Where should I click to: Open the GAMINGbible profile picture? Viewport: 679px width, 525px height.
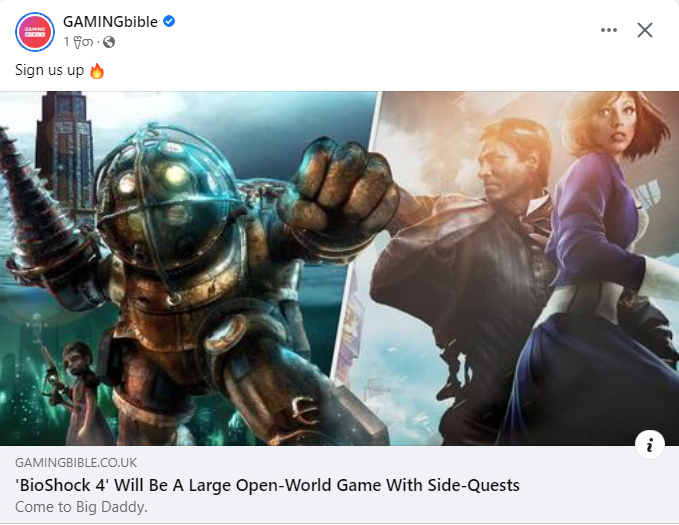[x=35, y=32]
